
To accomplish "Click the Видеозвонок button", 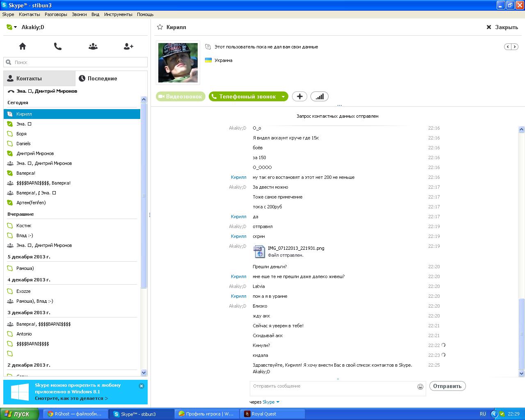I will coord(180,96).
